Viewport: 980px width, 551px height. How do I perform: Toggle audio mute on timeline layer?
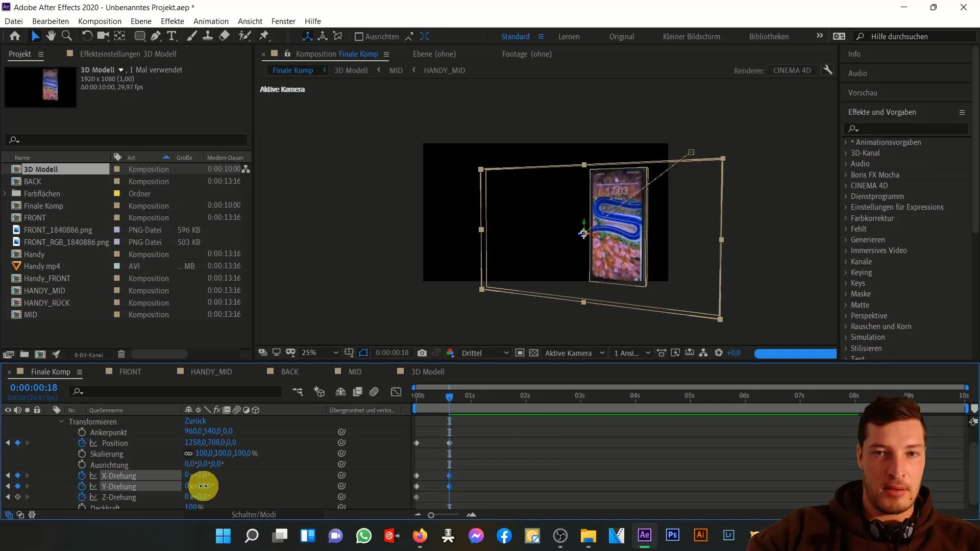tap(17, 410)
